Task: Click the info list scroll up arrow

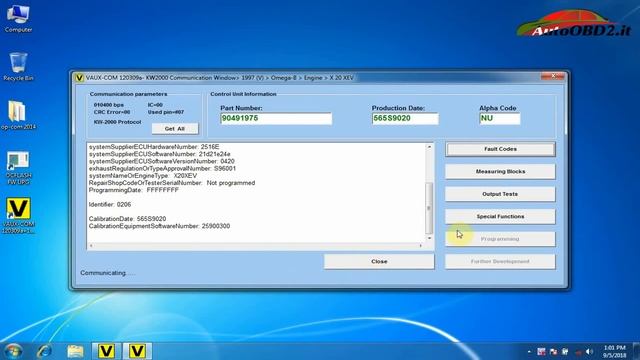Action: point(429,147)
